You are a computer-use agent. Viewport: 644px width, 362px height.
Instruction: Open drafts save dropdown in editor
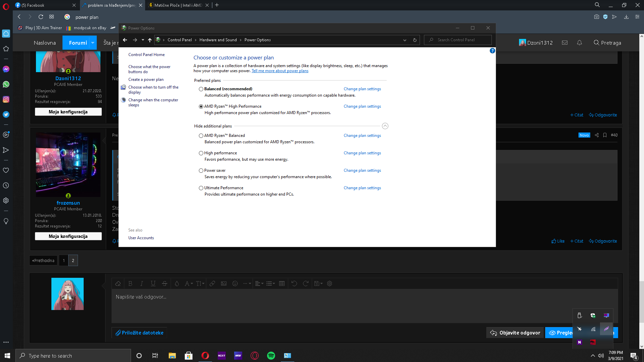pos(318,283)
